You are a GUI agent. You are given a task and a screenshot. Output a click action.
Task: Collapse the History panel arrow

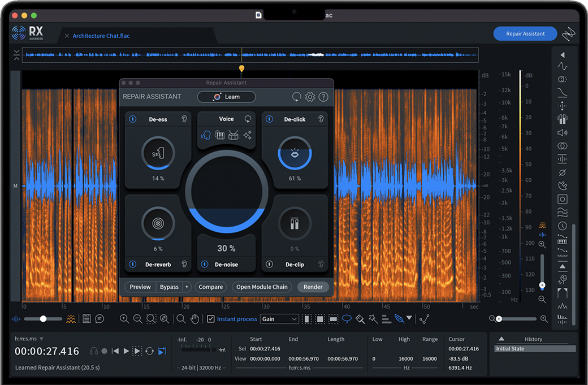tap(501, 339)
